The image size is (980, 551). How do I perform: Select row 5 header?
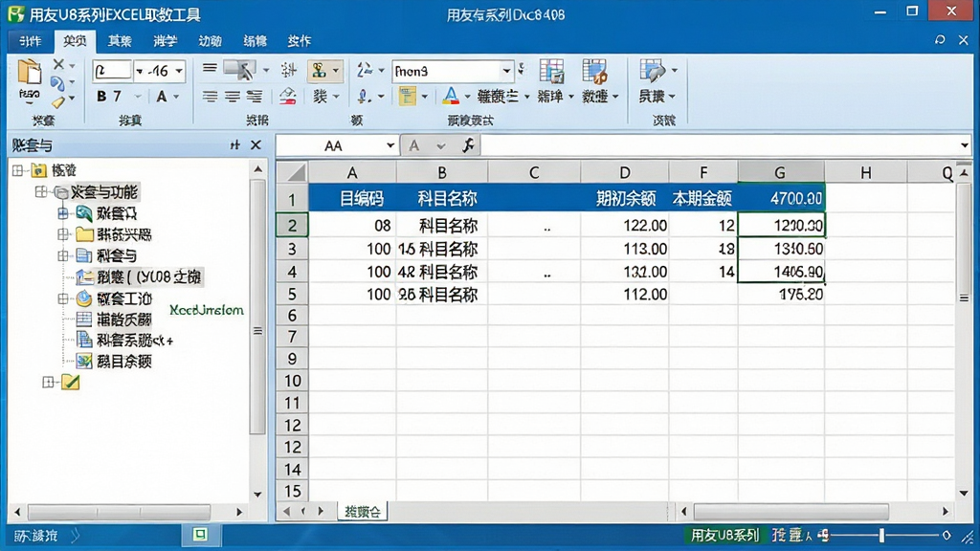(292, 294)
